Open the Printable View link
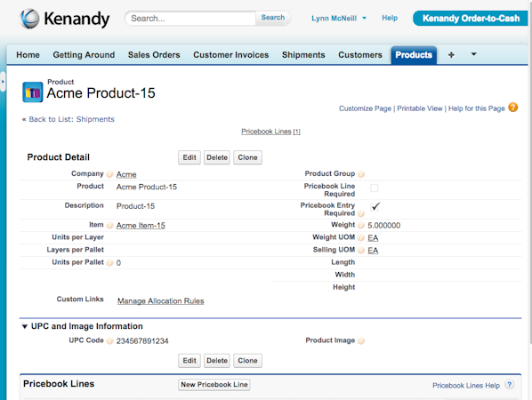Screen dimensions: 532x400 pyautogui.click(x=420, y=108)
